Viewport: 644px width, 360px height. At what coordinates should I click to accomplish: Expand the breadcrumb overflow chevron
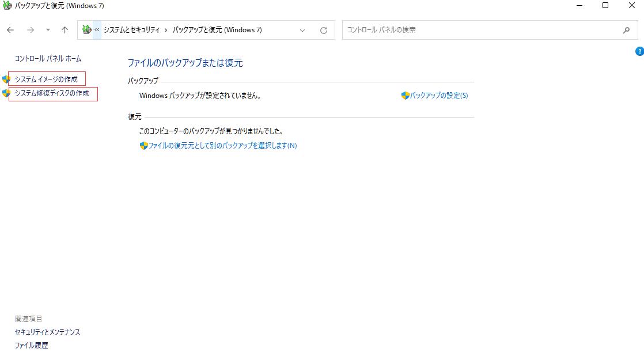point(96,29)
